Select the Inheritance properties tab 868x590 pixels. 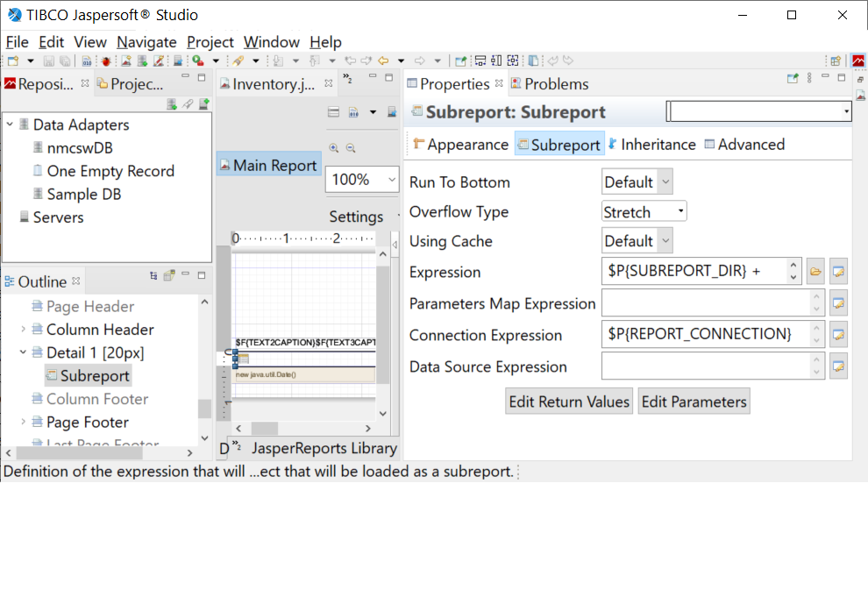pos(651,145)
